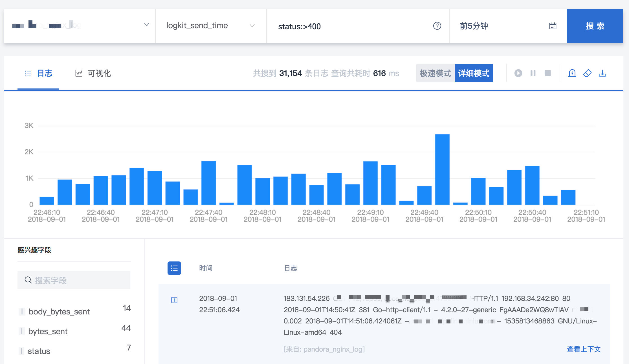Click magnifier icon in field search
629x364 pixels.
[28, 280]
